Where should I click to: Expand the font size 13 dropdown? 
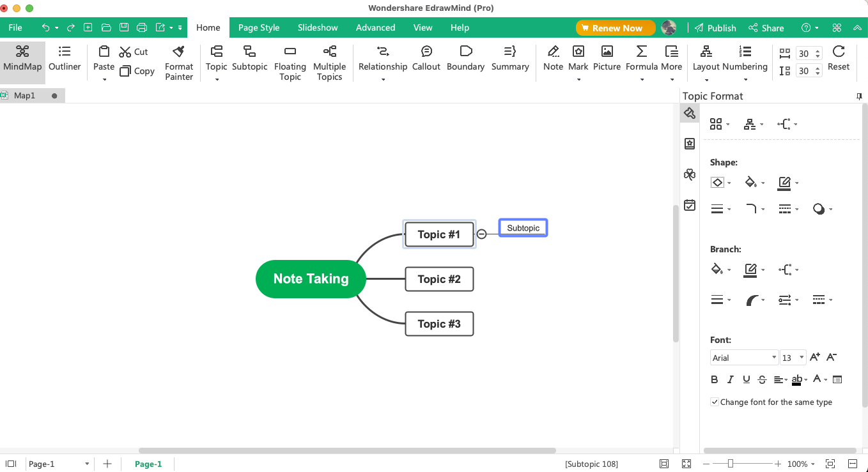(793, 358)
